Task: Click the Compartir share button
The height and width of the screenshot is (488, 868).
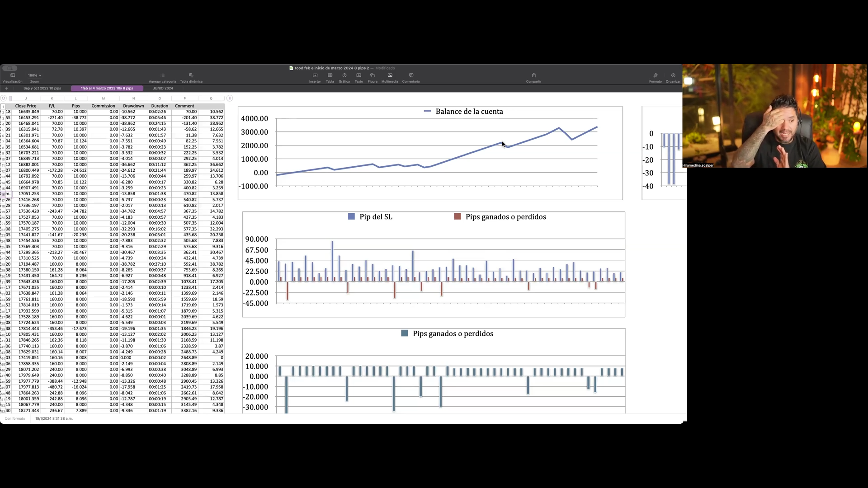Action: tap(533, 75)
